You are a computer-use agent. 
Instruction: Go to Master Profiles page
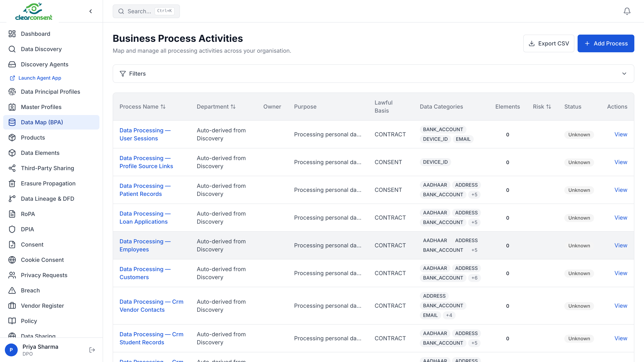tap(51, 107)
